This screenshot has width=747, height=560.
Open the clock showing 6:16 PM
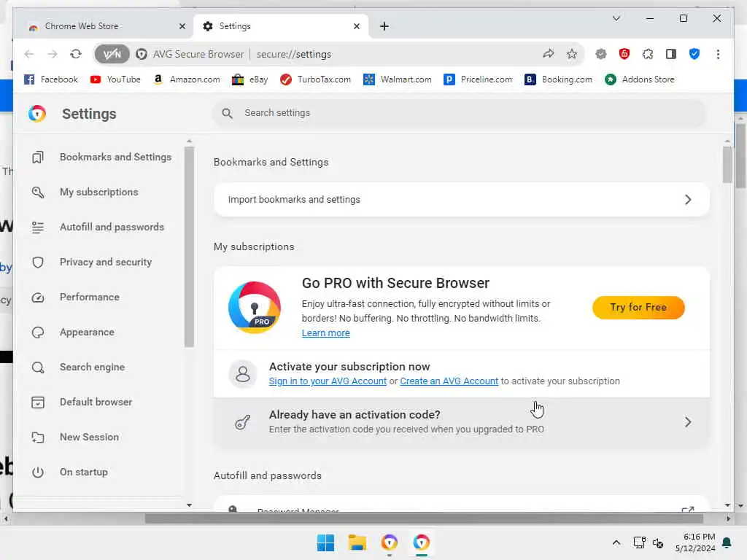tap(695, 542)
